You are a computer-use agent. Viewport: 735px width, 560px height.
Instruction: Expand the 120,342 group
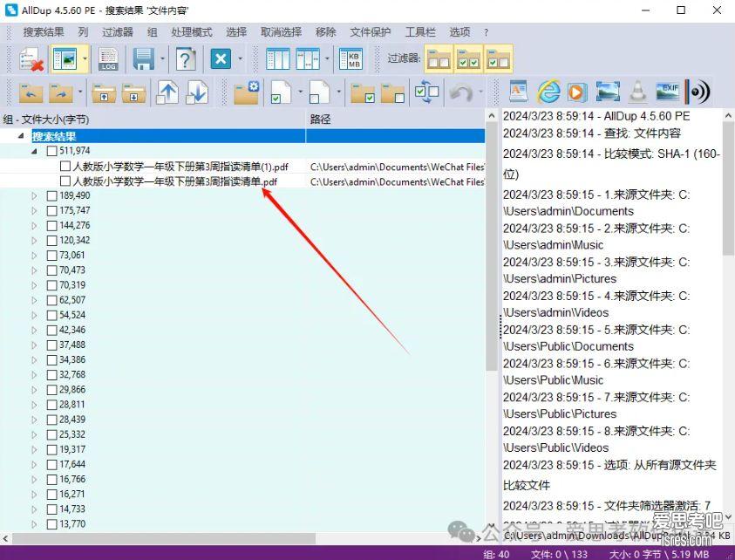pos(34,241)
